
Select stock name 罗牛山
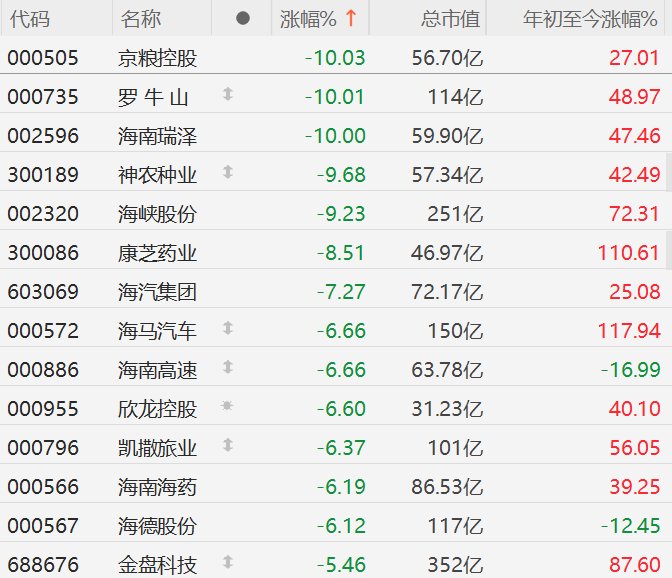[x=153, y=97]
